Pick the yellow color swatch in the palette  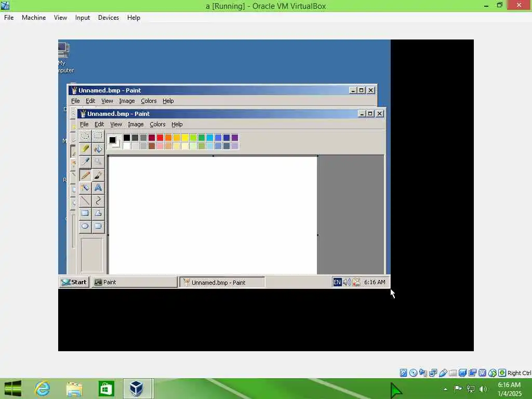185,137
